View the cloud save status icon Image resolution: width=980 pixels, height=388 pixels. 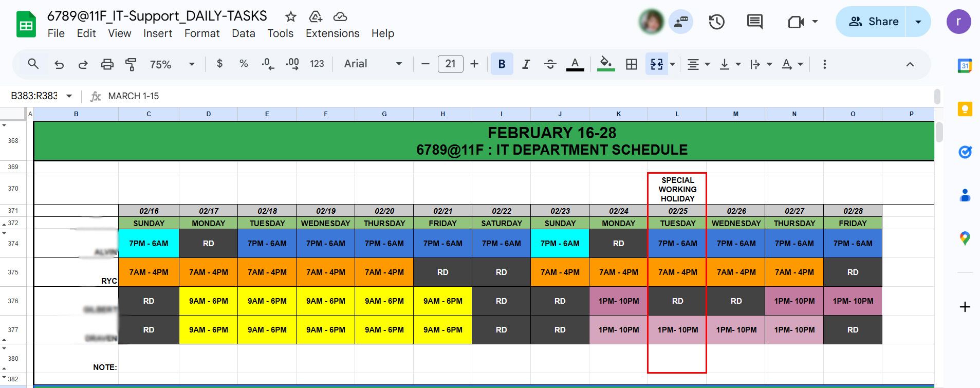340,16
